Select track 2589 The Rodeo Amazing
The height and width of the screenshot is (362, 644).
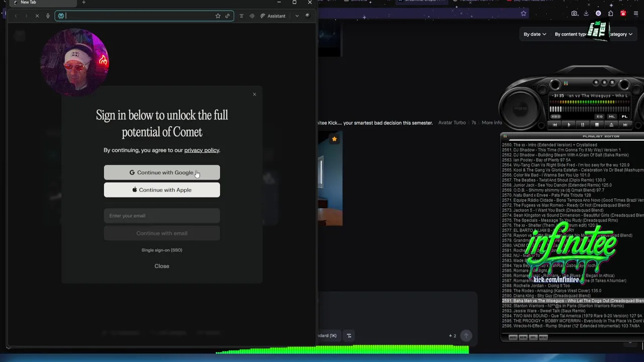click(x=551, y=291)
